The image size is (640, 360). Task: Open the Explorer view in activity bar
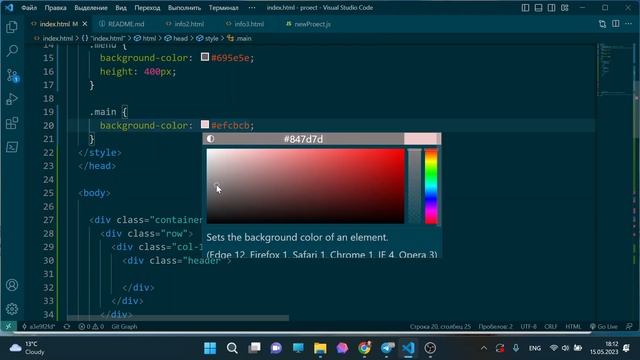[12, 27]
